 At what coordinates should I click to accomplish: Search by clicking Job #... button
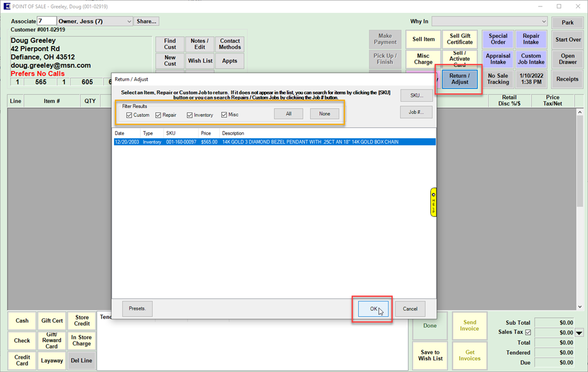tap(416, 112)
